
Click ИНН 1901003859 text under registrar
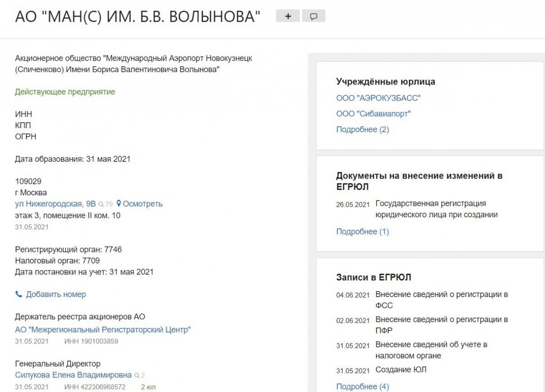coord(91,341)
